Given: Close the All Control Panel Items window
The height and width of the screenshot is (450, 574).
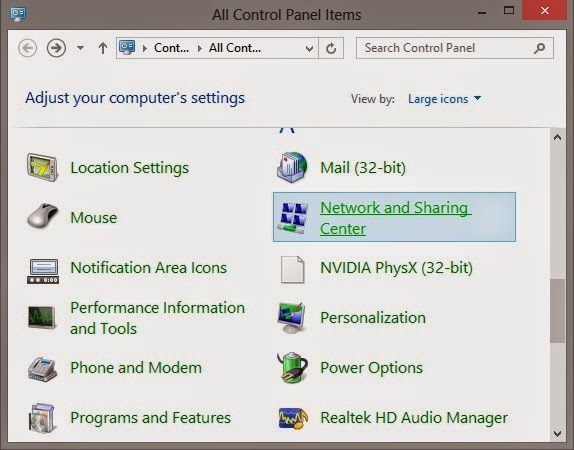Looking at the screenshot, I should point(545,11).
